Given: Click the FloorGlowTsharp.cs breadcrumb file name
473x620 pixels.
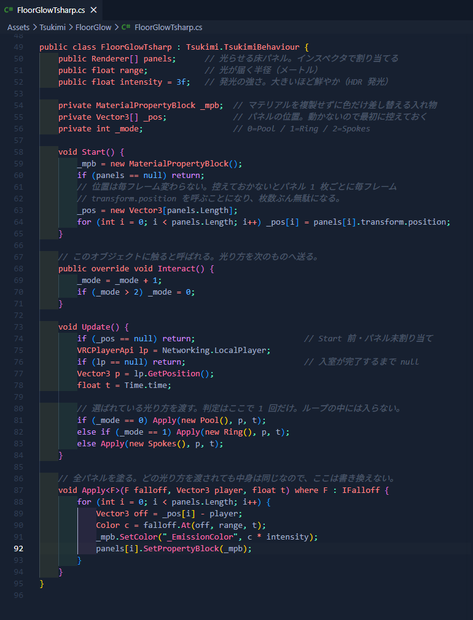Looking at the screenshot, I should [168, 27].
